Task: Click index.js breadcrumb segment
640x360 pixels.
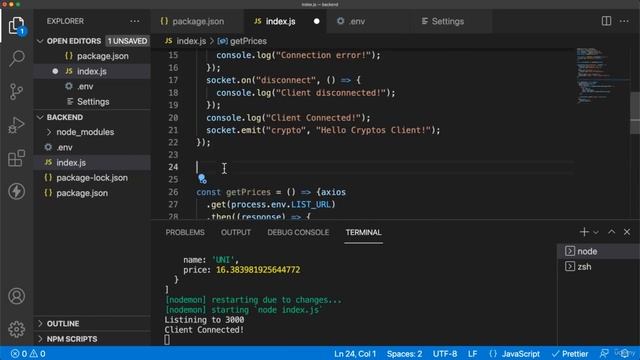Action: [191, 41]
